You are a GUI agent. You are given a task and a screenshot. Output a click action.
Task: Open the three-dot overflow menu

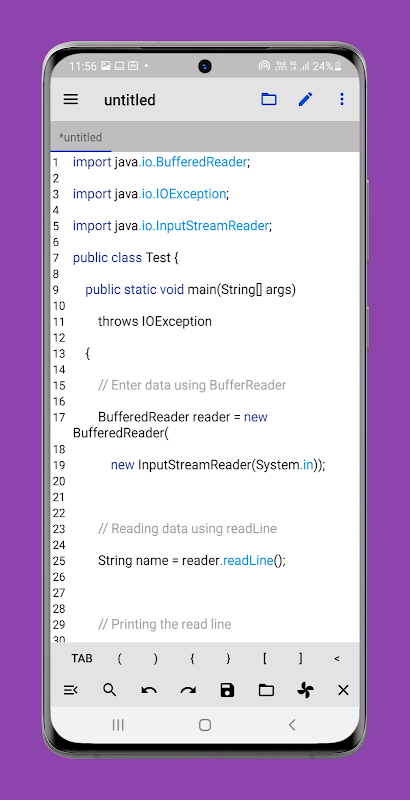(342, 99)
